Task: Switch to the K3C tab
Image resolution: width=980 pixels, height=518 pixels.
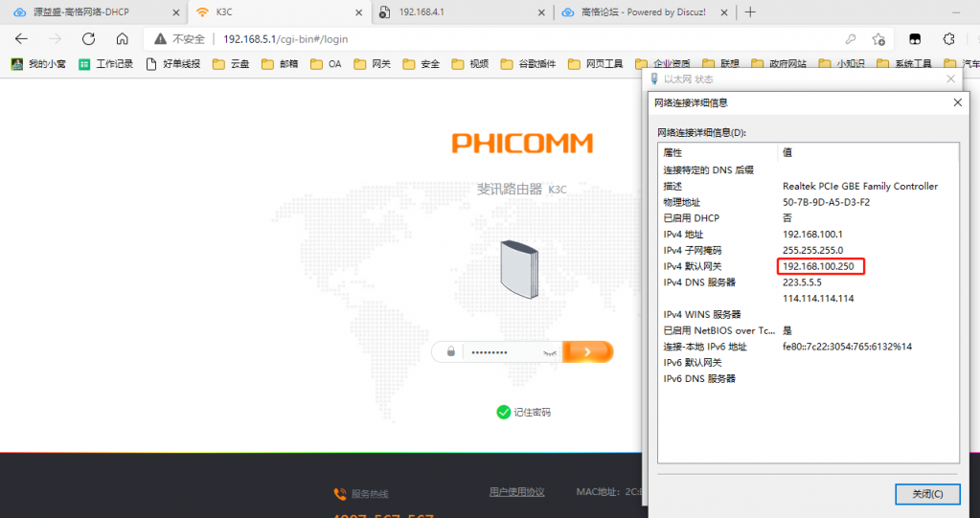Action: [x=280, y=11]
